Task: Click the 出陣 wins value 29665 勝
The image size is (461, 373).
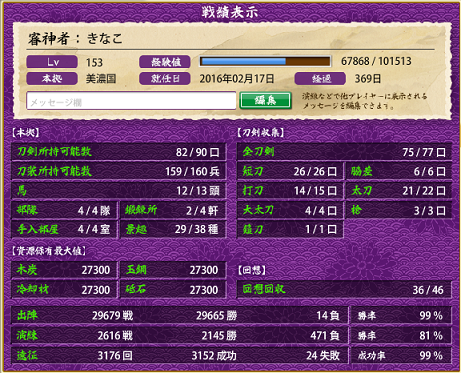Action: click(216, 315)
